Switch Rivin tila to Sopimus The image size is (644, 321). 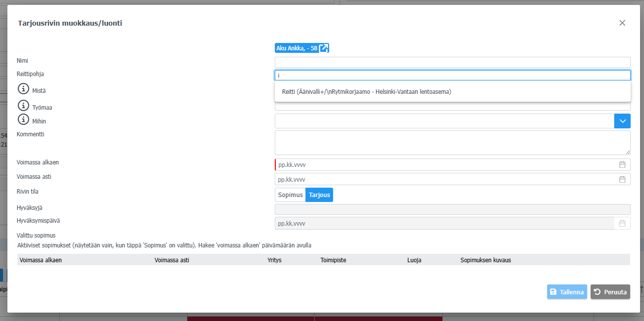[290, 195]
